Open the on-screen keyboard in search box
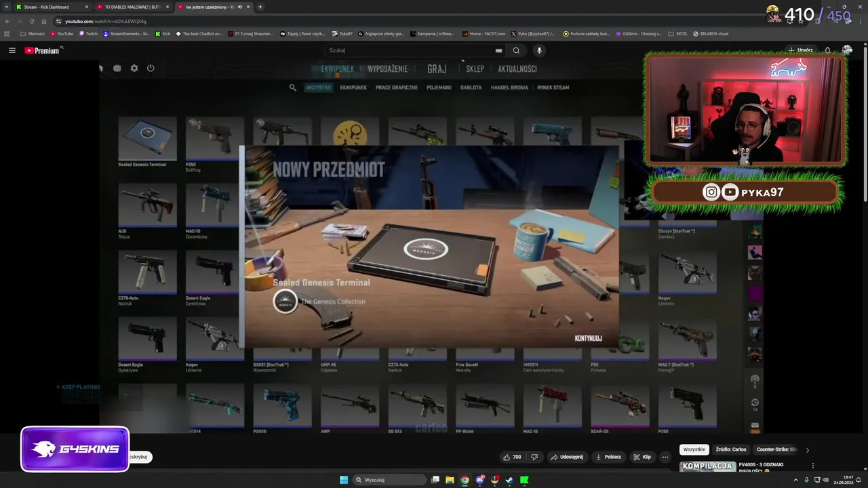Screen dimensions: 868x488 tap(498, 50)
